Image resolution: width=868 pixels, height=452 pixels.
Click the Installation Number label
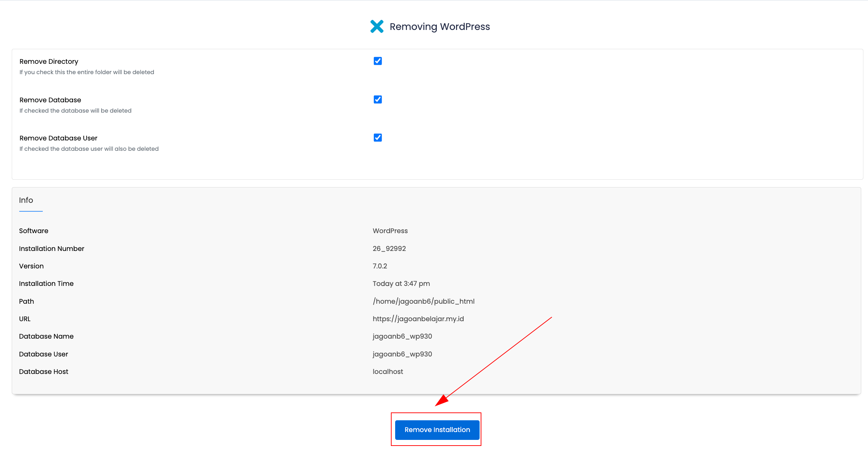[x=52, y=249]
